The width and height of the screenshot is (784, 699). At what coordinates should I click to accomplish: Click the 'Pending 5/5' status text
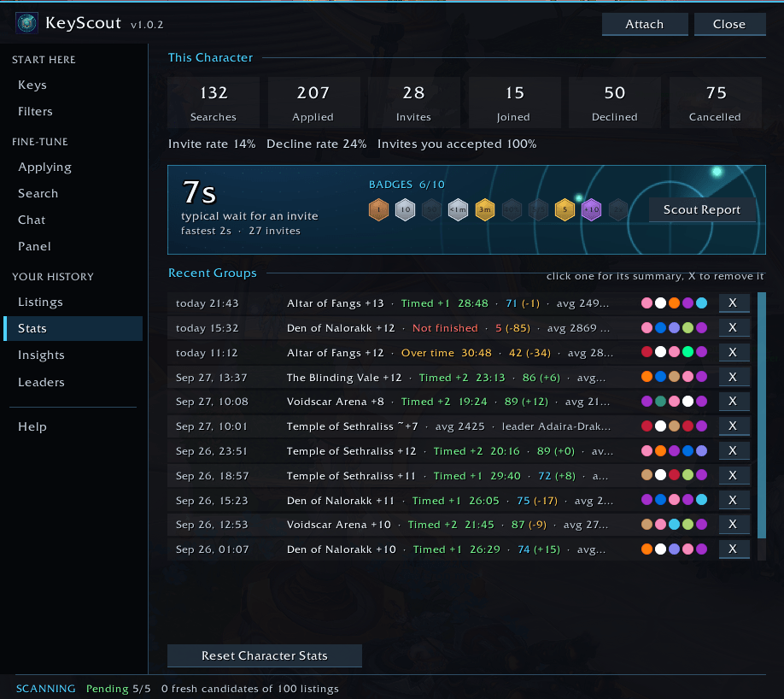pyautogui.click(x=118, y=689)
